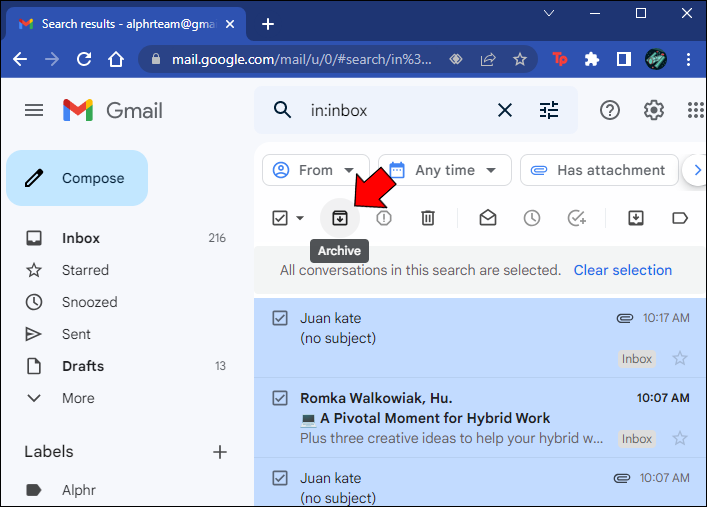Screen dimensions: 707x507
Task: Snooze selected conversations with clock icon
Action: [532, 218]
